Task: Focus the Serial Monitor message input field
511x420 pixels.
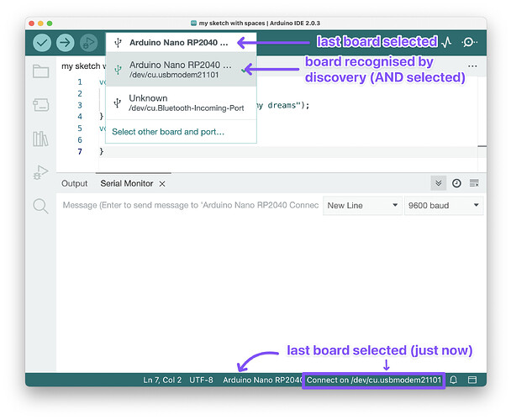Action: click(x=191, y=205)
